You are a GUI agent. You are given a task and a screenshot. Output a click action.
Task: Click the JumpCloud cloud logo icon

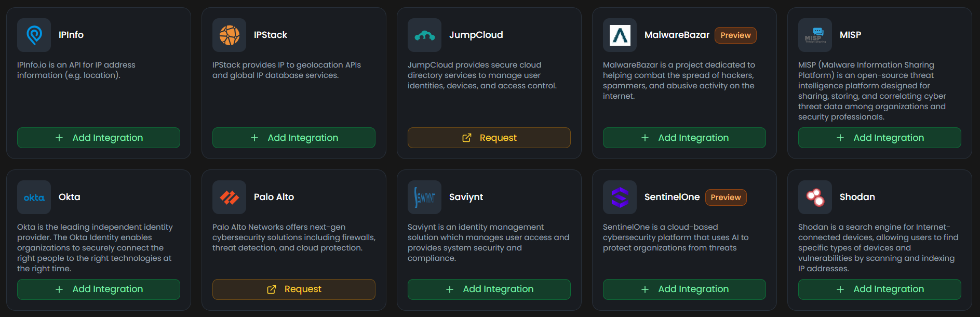pos(424,35)
